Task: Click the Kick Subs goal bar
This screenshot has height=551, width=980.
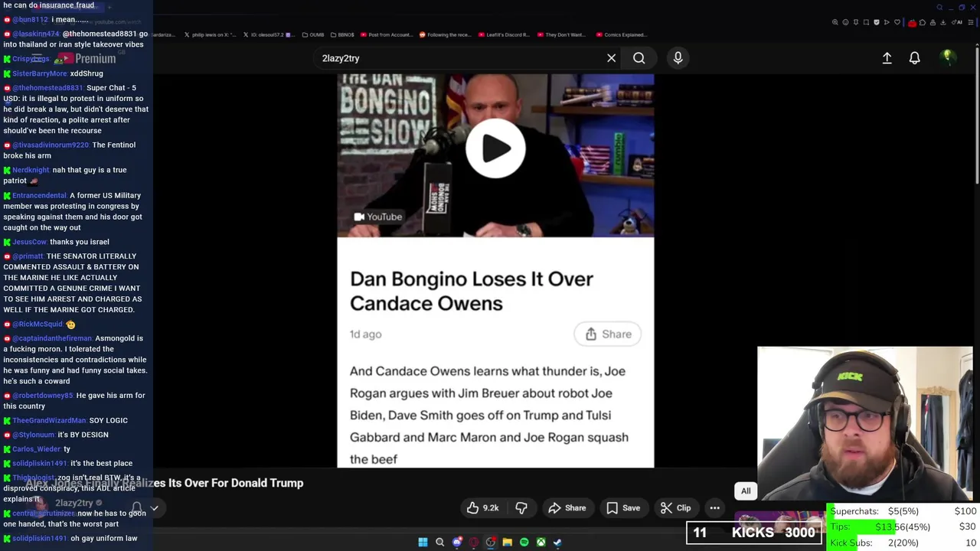Action: pyautogui.click(x=902, y=543)
